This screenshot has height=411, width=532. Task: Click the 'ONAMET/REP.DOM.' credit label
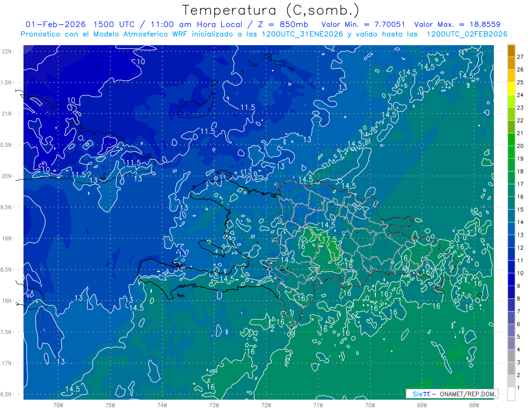(467, 394)
